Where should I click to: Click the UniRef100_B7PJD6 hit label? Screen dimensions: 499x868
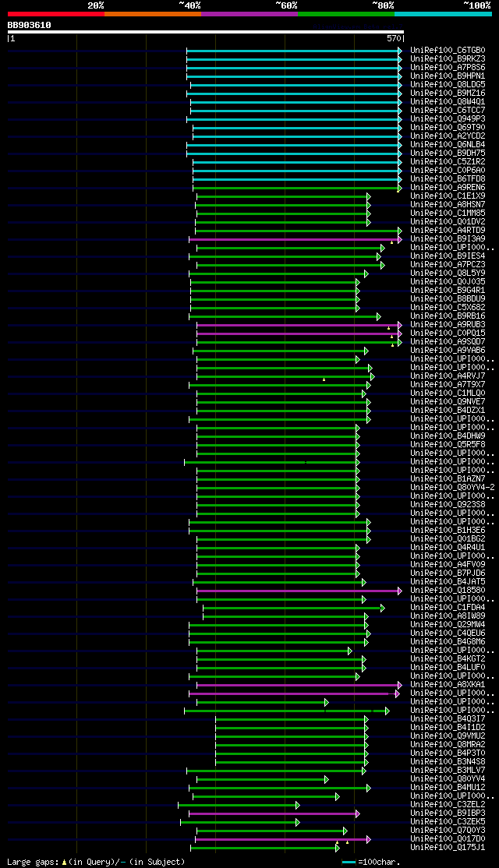coord(448,573)
